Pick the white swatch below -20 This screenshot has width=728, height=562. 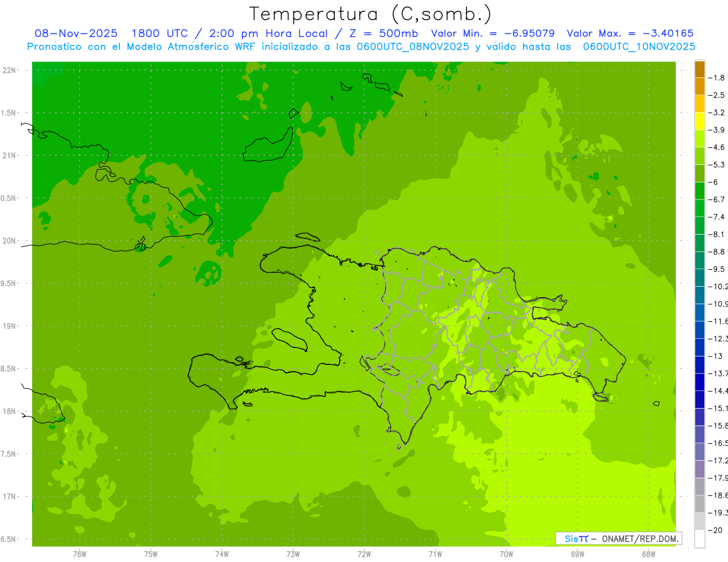pos(699,538)
